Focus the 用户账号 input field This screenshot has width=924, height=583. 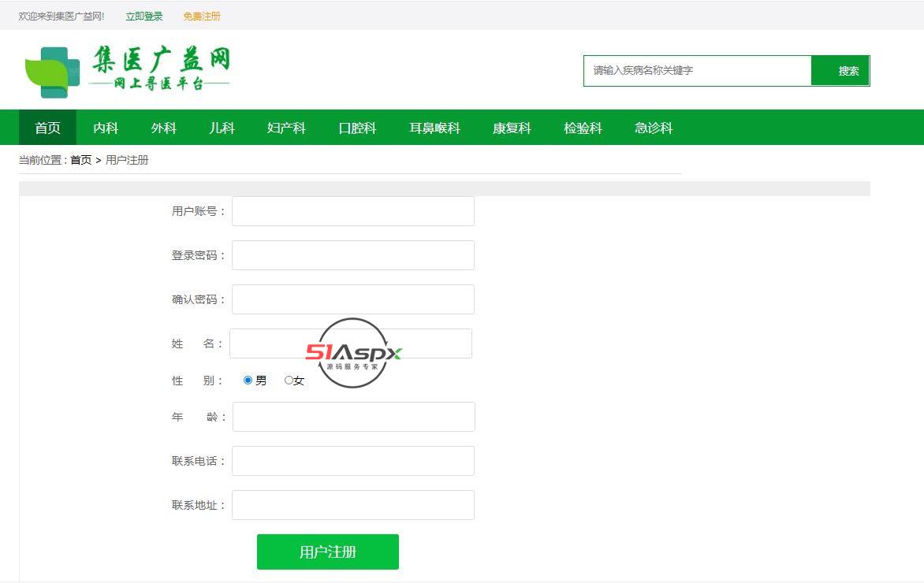pos(352,211)
